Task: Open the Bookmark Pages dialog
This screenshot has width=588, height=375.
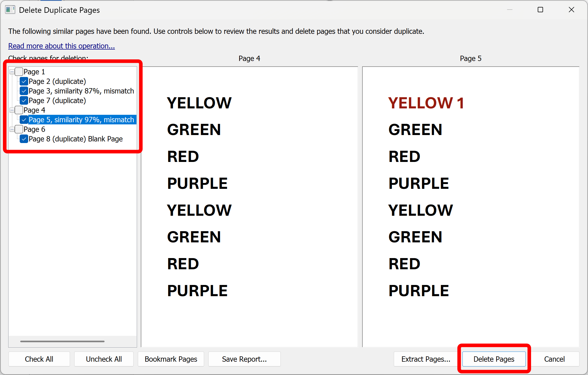Action: click(x=171, y=359)
